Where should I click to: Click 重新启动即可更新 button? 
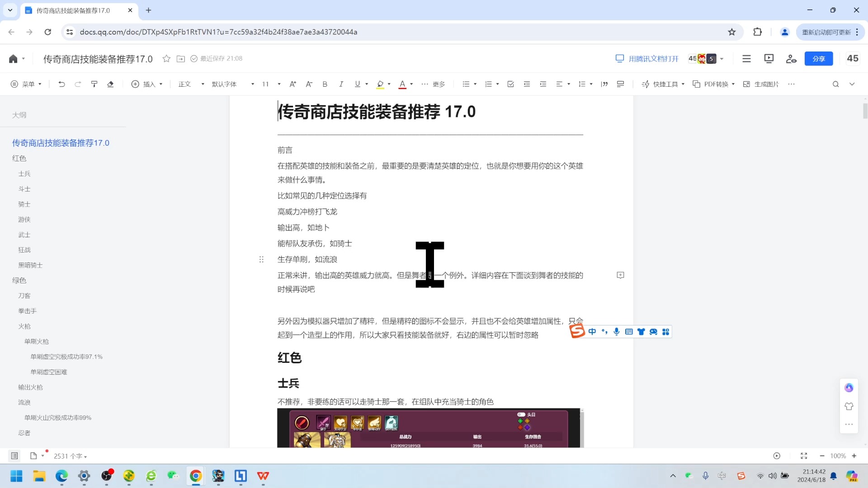click(830, 32)
